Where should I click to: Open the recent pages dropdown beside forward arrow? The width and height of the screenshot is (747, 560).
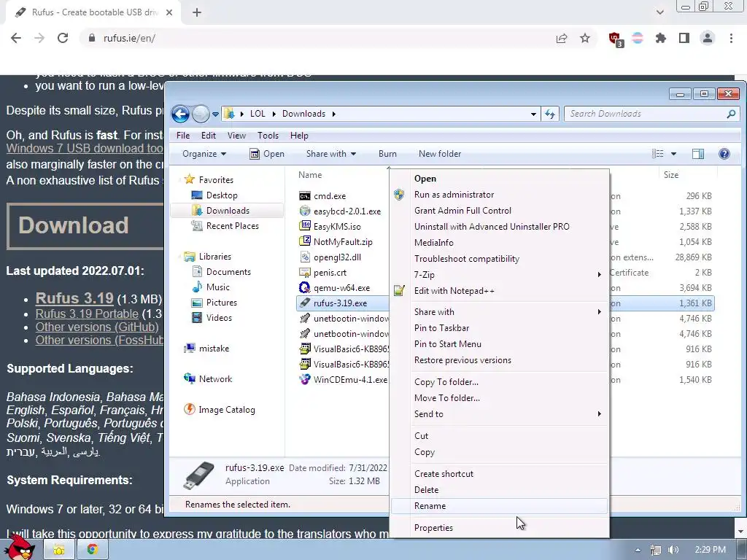point(215,114)
